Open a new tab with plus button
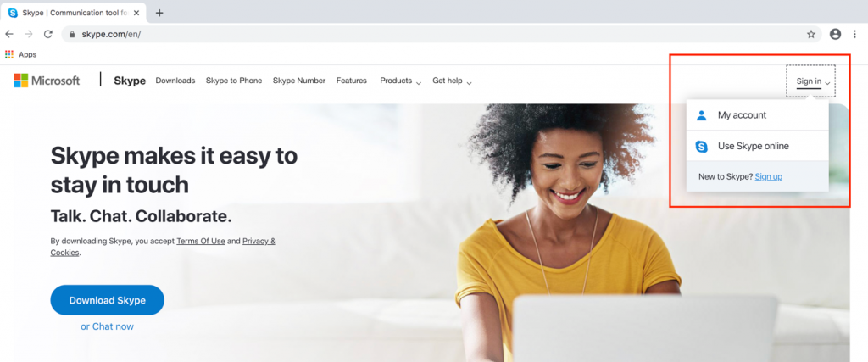The width and height of the screenshot is (868, 362). point(159,13)
